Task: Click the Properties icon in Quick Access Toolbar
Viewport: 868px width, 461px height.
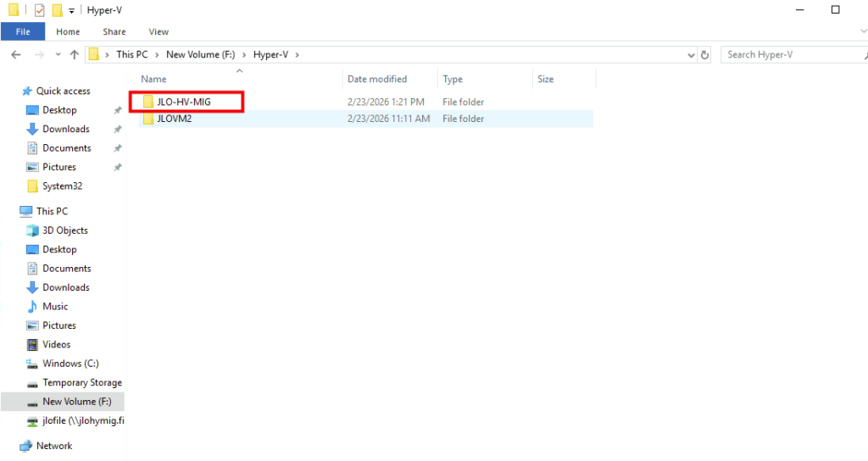Action: 39,10
